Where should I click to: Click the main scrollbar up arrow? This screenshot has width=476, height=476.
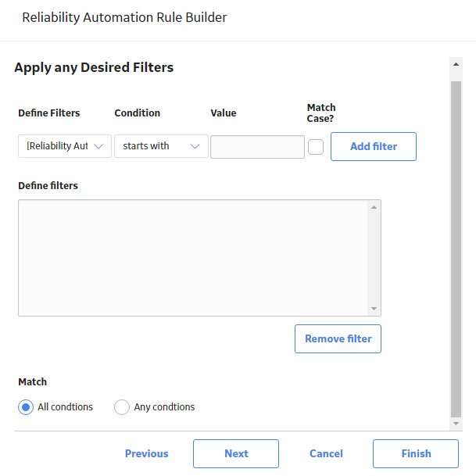click(456, 64)
